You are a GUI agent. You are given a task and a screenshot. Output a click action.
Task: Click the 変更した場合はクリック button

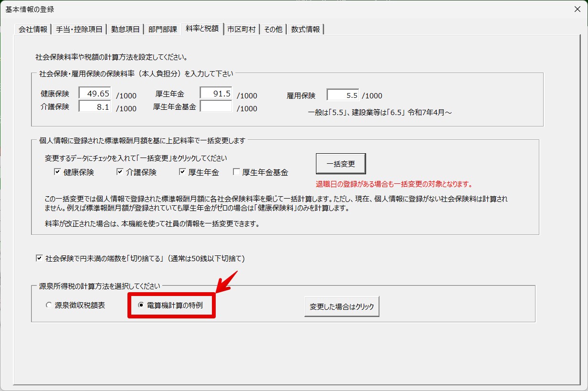(342, 306)
